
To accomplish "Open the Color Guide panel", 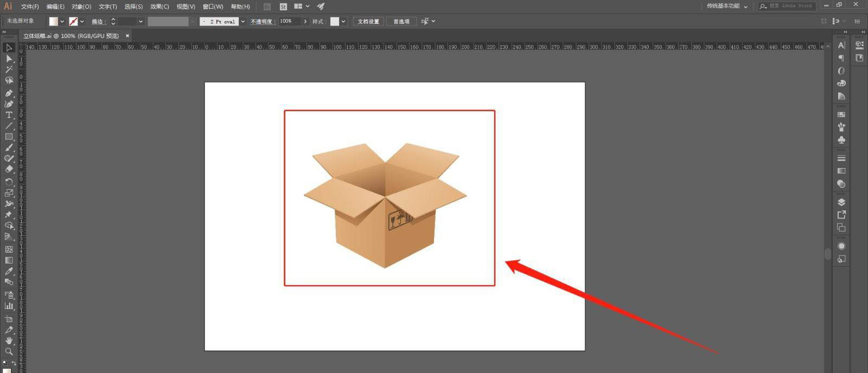I will coord(841,96).
